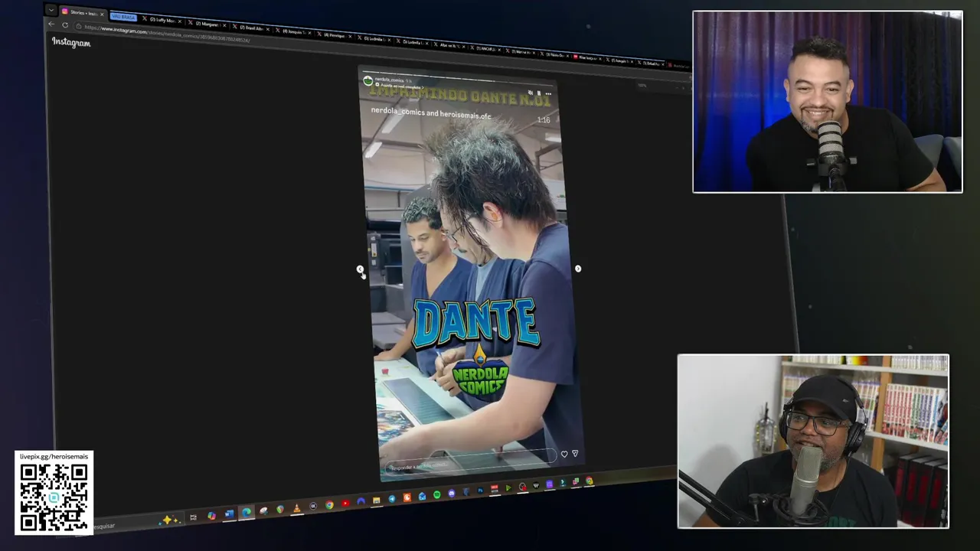Switch to the Margaret X tab
Screen dimensions: 980x551
(207, 24)
